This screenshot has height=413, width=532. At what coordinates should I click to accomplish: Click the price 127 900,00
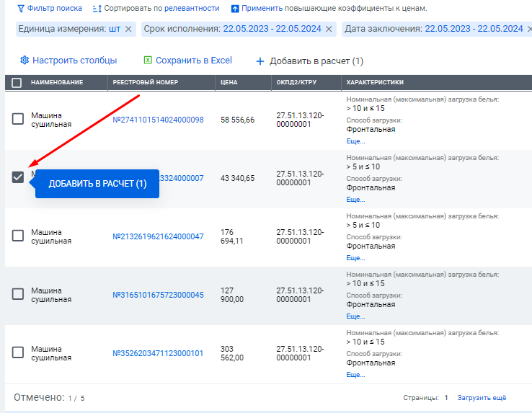pos(232,295)
